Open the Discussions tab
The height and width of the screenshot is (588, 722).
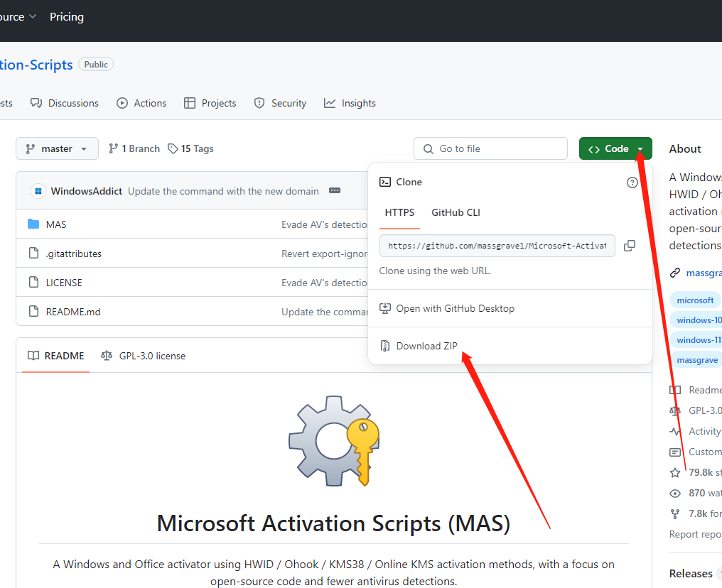65,103
